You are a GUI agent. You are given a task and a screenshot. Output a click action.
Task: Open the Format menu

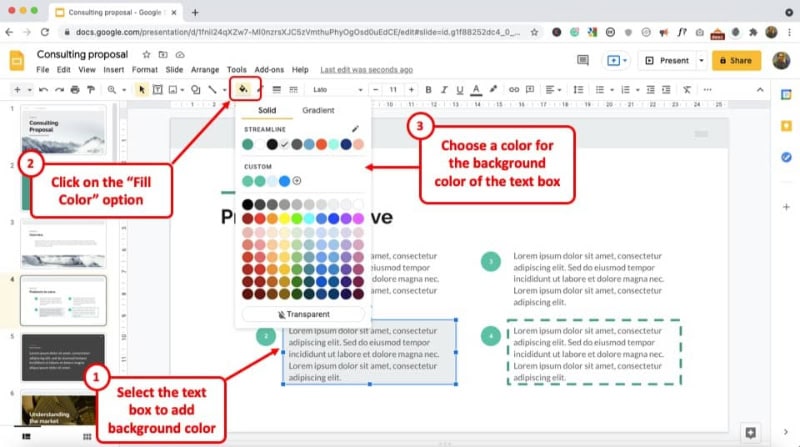pos(145,69)
